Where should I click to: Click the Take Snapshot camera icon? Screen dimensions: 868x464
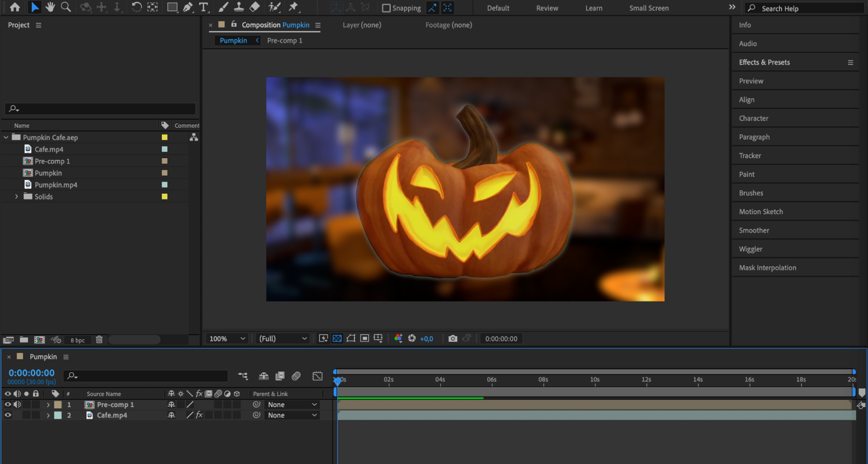point(452,338)
